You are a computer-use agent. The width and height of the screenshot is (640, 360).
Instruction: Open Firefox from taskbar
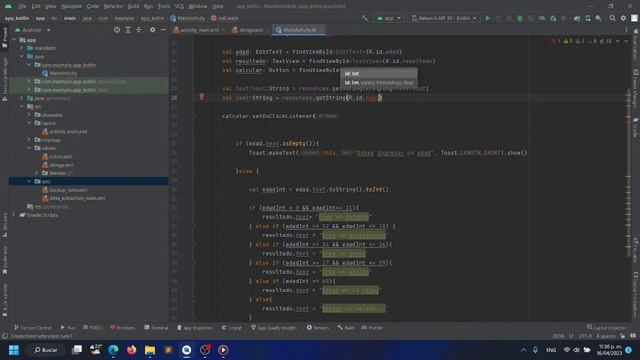[x=131, y=350]
